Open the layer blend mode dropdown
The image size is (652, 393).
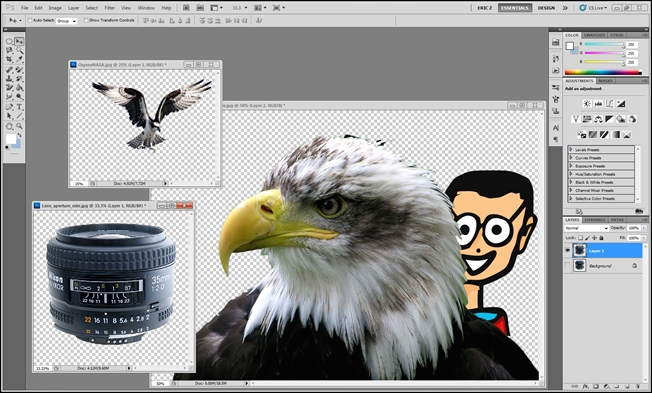(586, 228)
